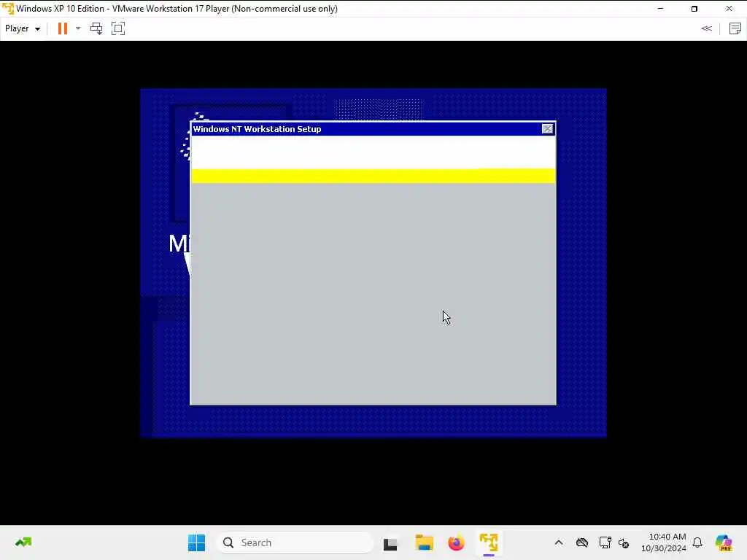Enter full screen mode
Screen dimensions: 747x560
[118, 28]
